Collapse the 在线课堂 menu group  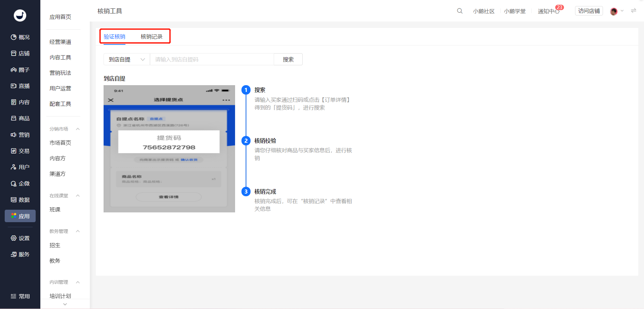pyautogui.click(x=78, y=196)
